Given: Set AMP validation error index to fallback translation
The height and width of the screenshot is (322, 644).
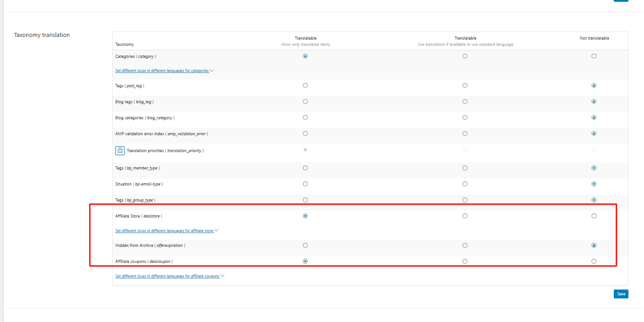Looking at the screenshot, I should click(465, 133).
